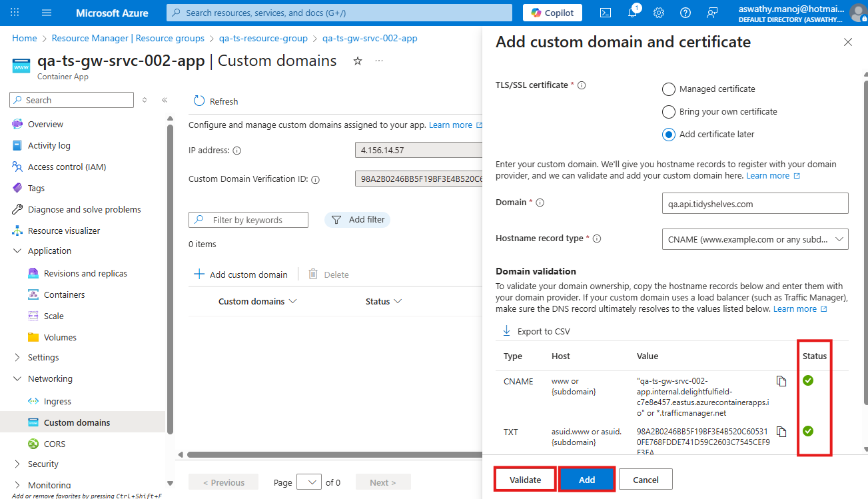
Task: Click the Copilot button
Action: tap(552, 13)
